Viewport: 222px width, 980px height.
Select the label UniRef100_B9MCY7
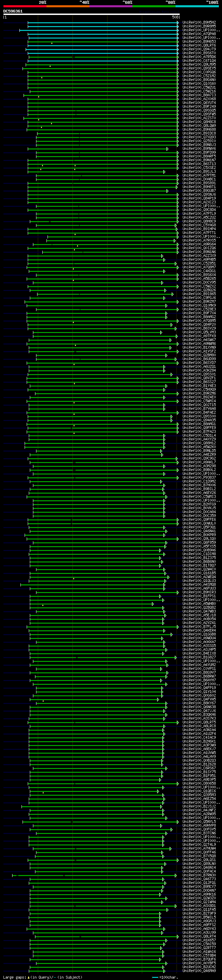coord(199,887)
